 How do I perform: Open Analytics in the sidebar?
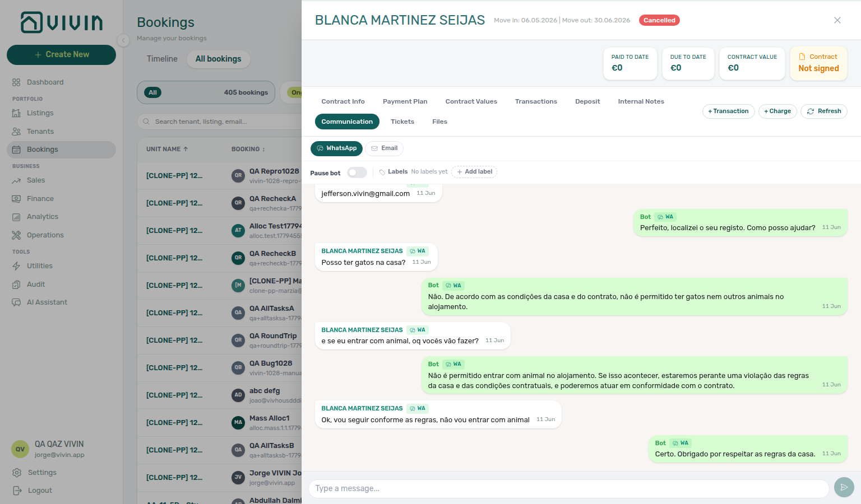click(61, 217)
